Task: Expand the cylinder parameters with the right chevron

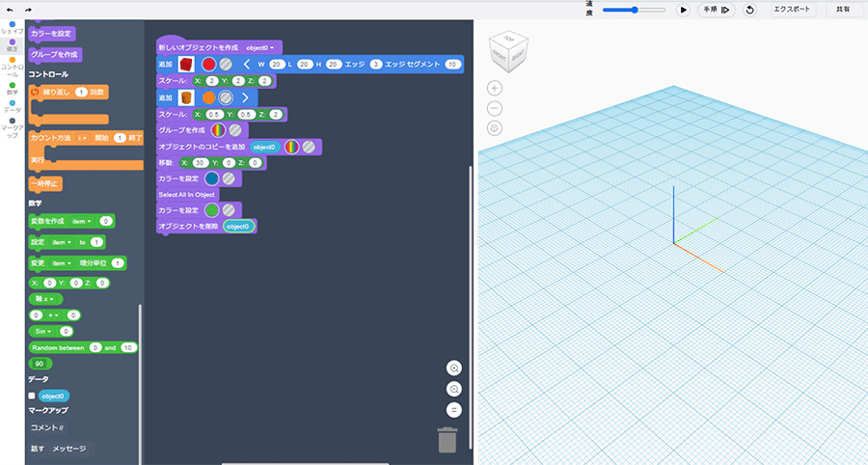Action: [x=245, y=98]
